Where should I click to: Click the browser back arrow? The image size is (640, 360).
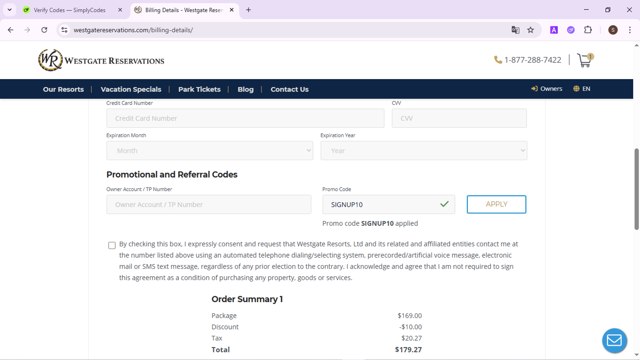(x=11, y=30)
